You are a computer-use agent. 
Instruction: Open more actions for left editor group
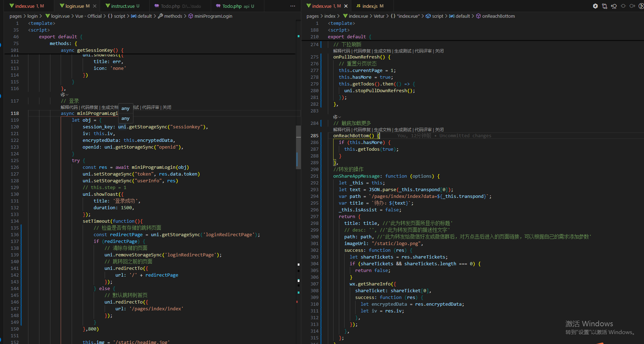point(293,6)
